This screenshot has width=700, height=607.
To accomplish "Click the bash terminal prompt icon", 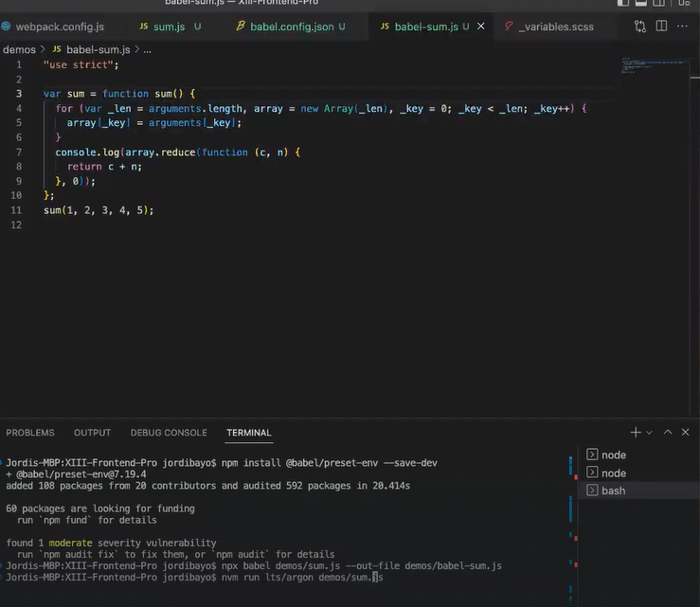I will click(592, 491).
